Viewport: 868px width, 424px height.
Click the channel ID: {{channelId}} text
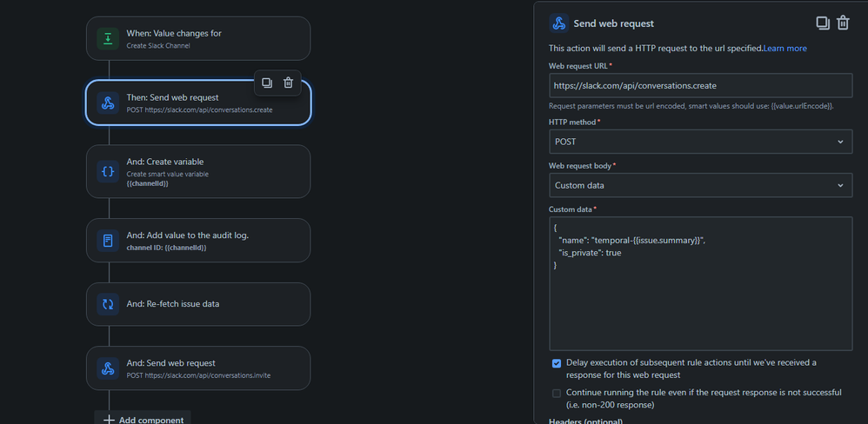[x=166, y=248]
